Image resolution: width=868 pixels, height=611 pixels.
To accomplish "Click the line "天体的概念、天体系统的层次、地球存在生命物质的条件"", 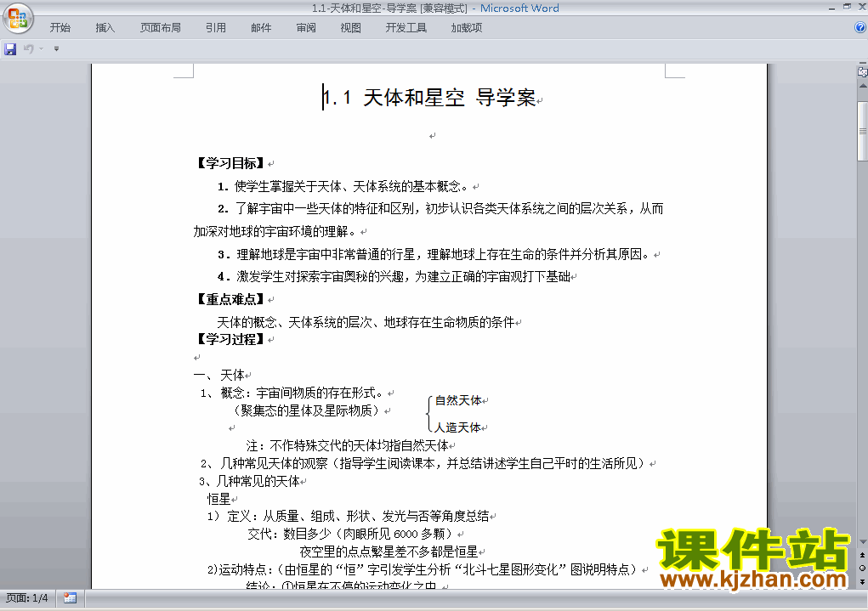I will (366, 322).
